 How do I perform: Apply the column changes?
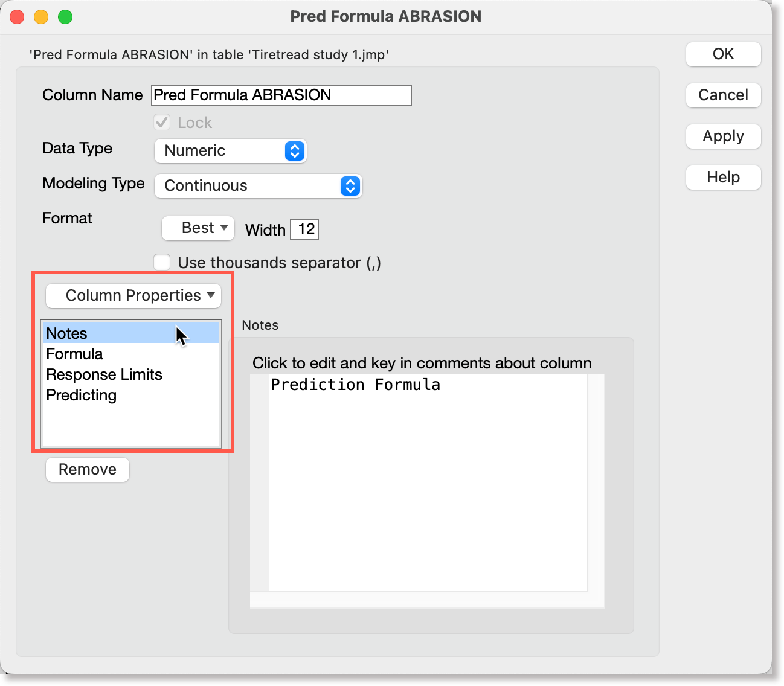(x=723, y=136)
